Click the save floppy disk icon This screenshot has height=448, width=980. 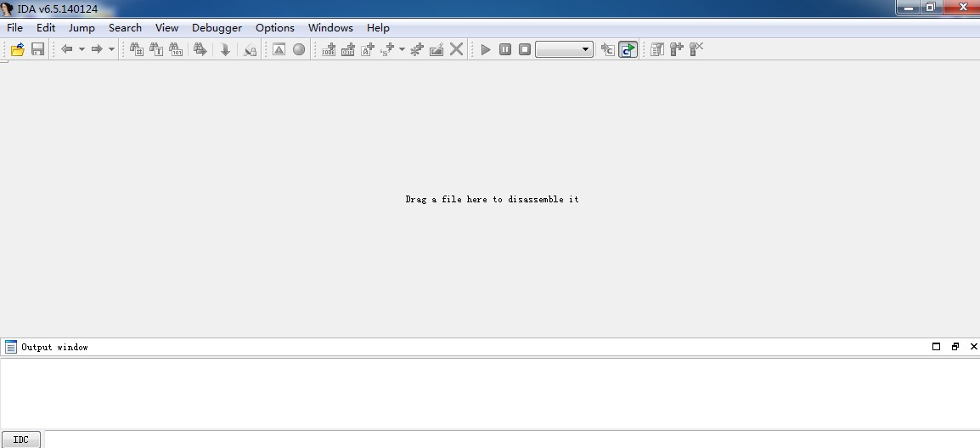click(x=37, y=49)
